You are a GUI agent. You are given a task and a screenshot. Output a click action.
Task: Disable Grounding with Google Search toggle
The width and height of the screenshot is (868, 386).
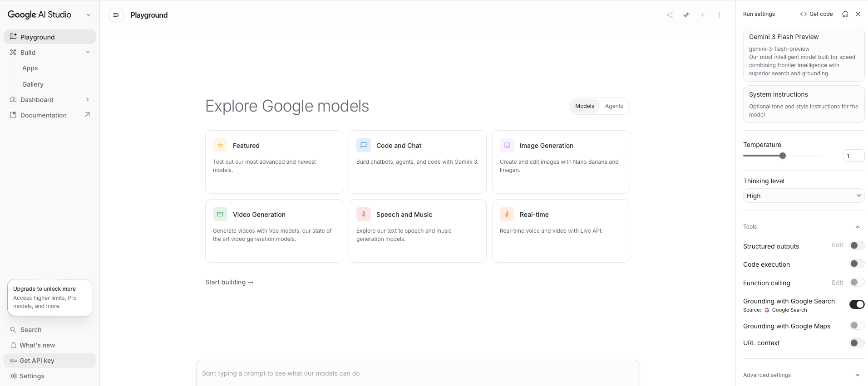click(857, 304)
